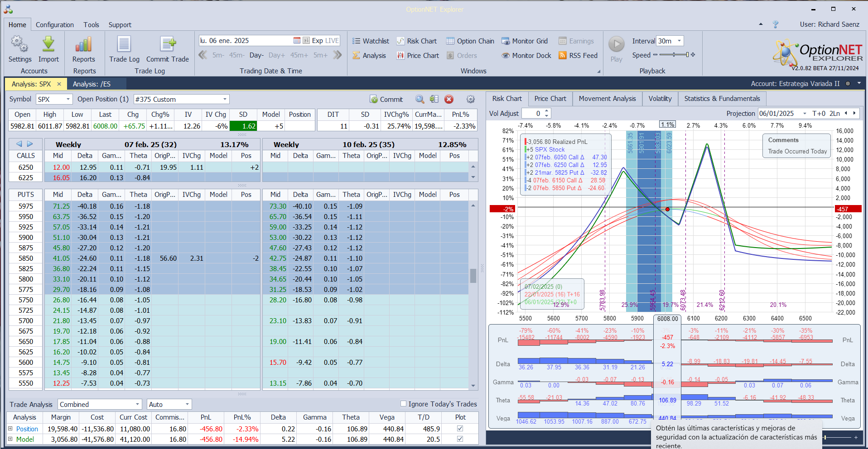Open the Monitor Grid window
This screenshot has height=449, width=868.
point(525,41)
